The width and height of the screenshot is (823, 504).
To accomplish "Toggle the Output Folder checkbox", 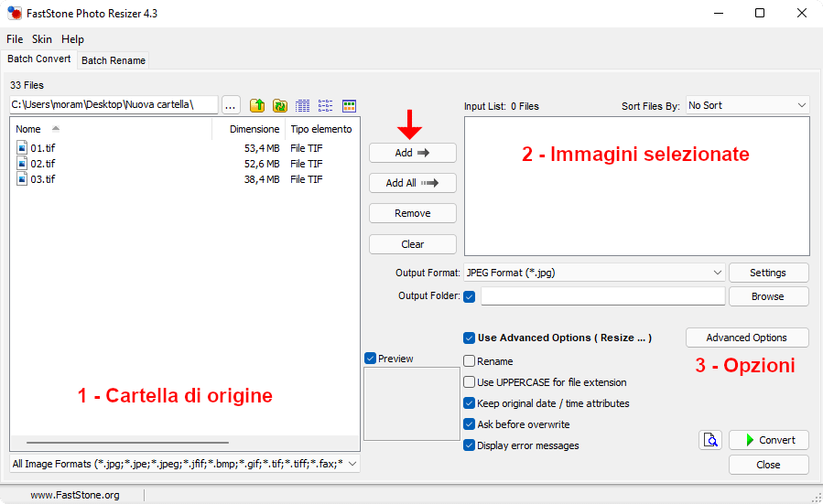I will [470, 296].
